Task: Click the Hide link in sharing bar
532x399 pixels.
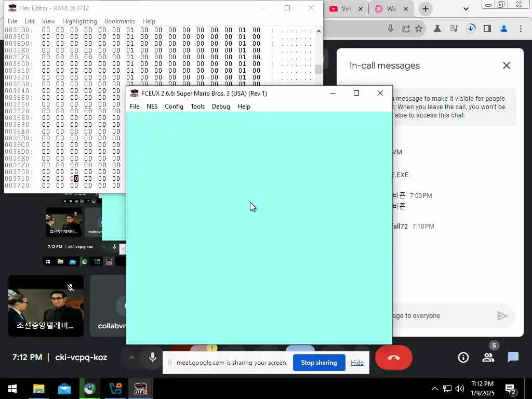Action: coord(357,363)
